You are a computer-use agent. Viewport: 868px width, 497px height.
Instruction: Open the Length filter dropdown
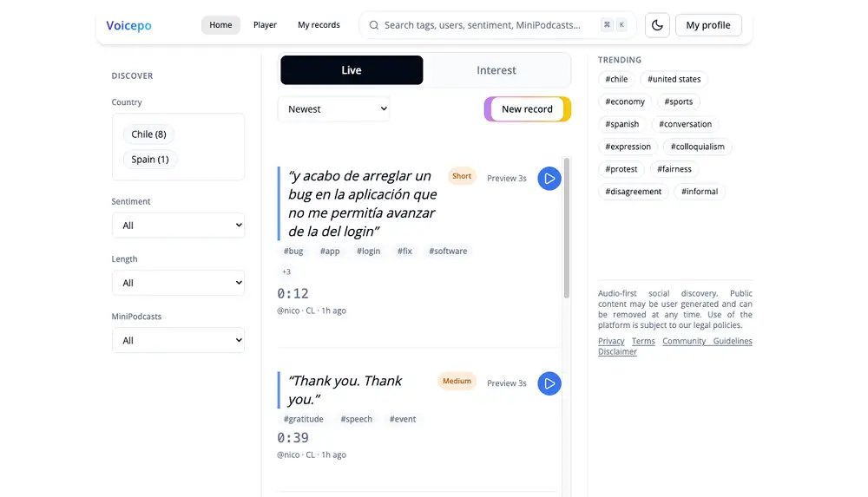click(x=178, y=283)
